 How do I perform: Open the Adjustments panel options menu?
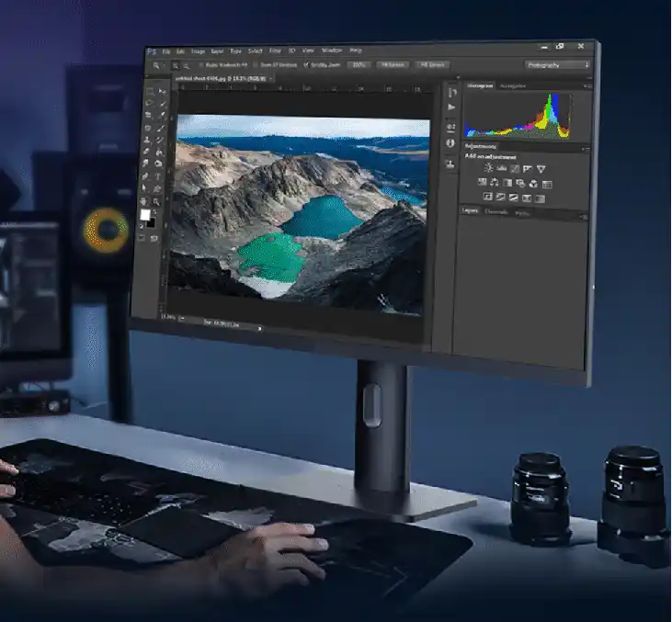584,148
